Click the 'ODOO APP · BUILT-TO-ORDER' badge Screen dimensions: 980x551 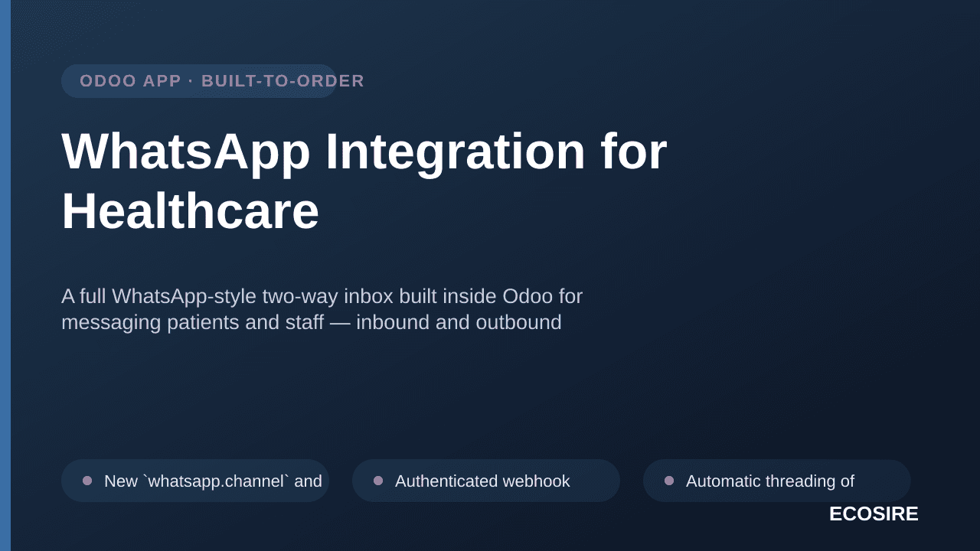click(x=199, y=81)
